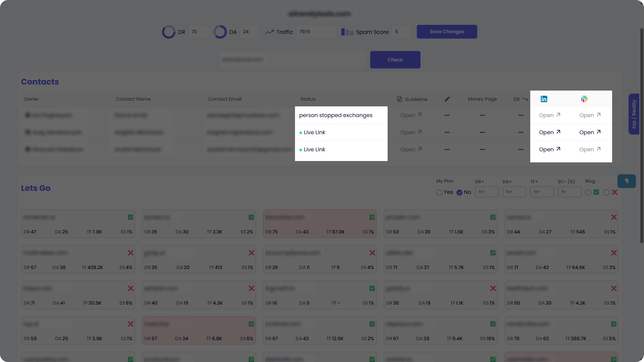644x362 pixels.
Task: Click the page vertical scrollbar
Action: tap(642, 136)
